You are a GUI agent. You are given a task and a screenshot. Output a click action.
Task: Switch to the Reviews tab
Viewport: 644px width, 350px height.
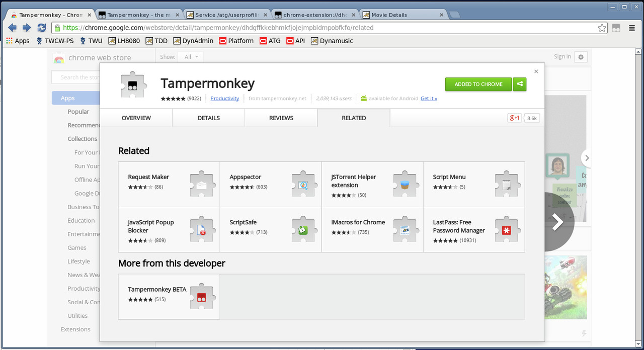[281, 118]
